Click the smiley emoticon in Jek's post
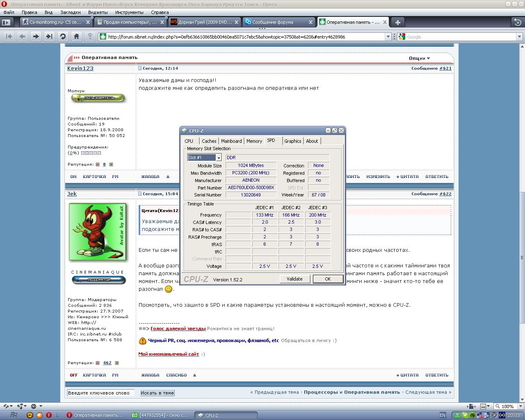This screenshot has width=525, height=420. click(169, 289)
